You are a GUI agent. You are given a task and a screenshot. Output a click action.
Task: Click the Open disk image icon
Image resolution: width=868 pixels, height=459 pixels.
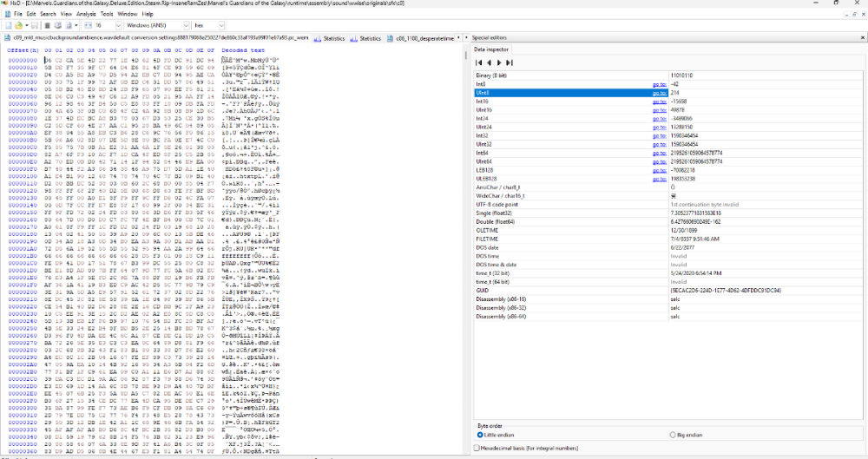point(69,25)
